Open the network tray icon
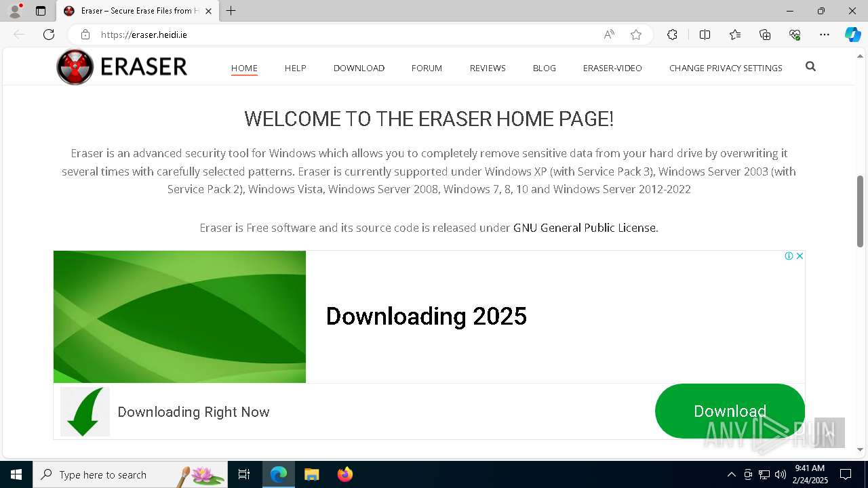Viewport: 868px width, 488px height. (764, 474)
